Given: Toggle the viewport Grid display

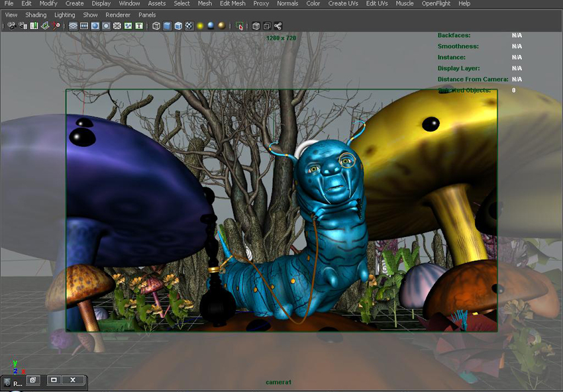Looking at the screenshot, I should tap(74, 26).
